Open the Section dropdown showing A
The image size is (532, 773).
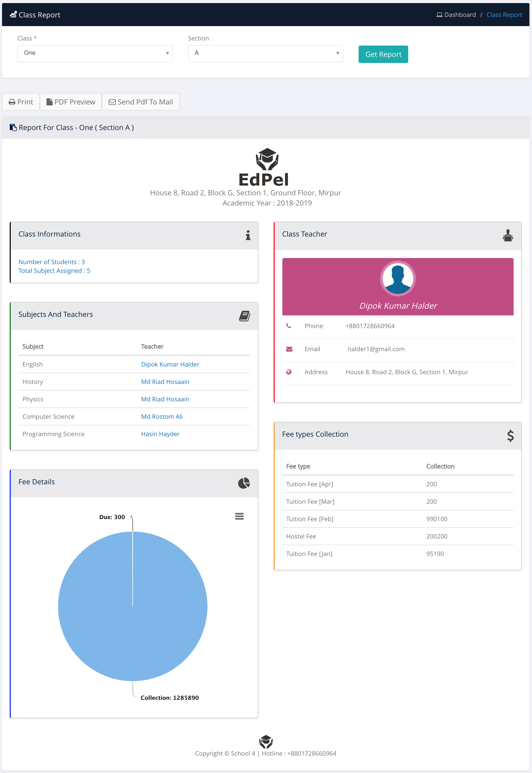(x=265, y=53)
